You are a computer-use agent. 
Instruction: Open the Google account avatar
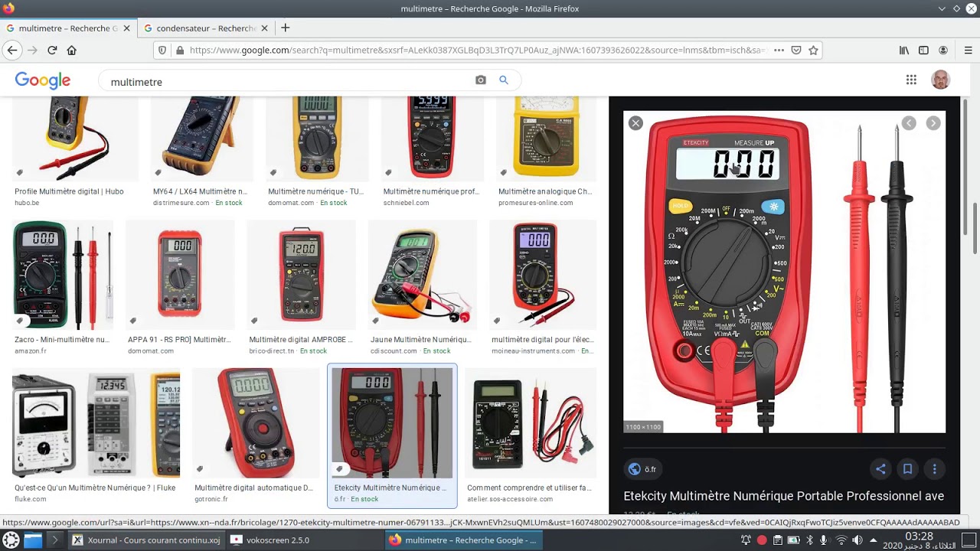click(940, 80)
